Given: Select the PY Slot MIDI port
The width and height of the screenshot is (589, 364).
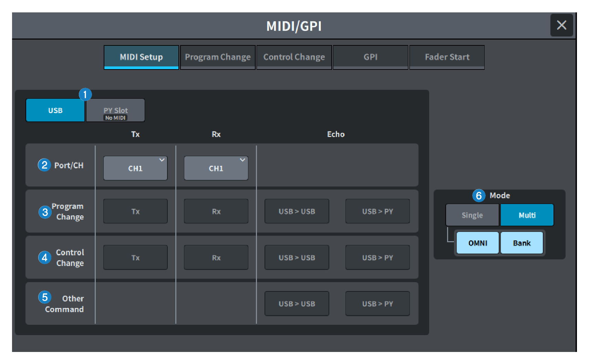Looking at the screenshot, I should point(115,110).
